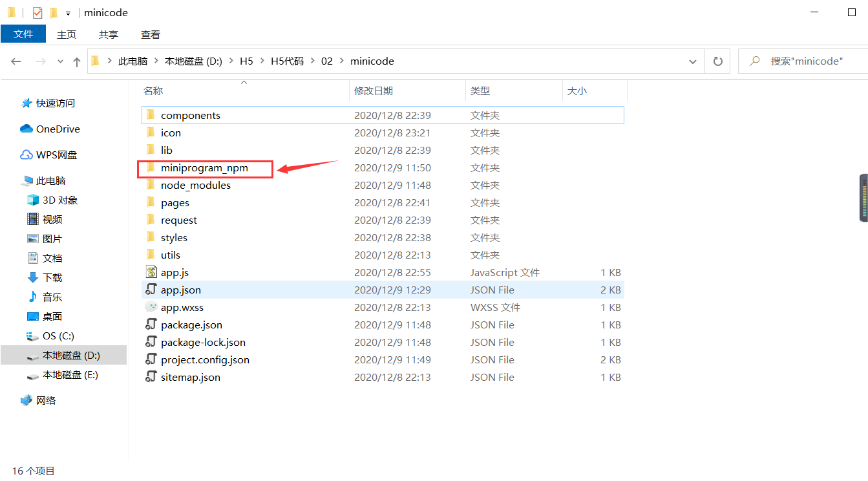Go forward with the right arrow button
Screen dimensions: 868x481
[40, 61]
